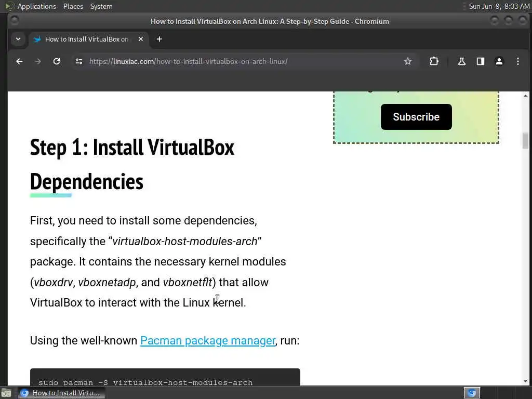Open the Pacman package manager link
Screen dimensions: 532x399
coord(208,341)
